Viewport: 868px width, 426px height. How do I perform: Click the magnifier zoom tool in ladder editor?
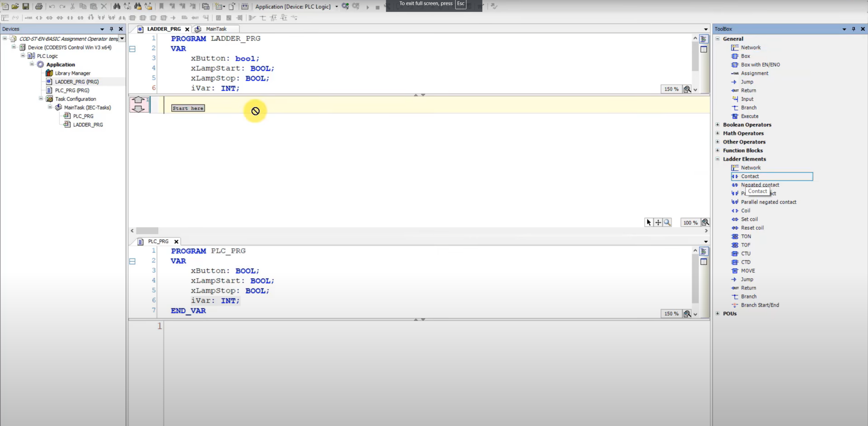[667, 222]
